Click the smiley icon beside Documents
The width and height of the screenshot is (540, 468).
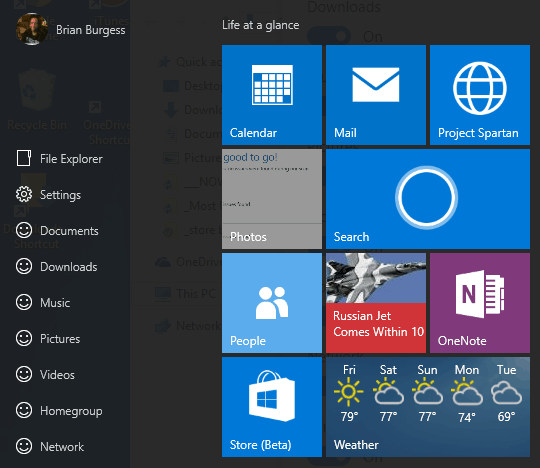point(24,230)
